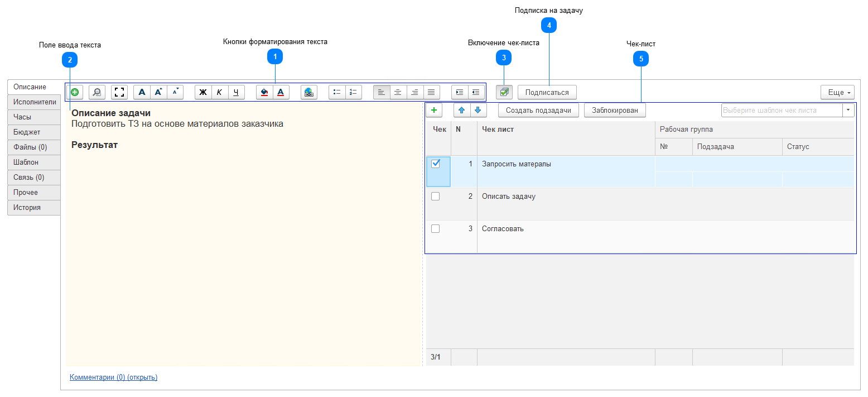Viewport: 868px width, 397px height.
Task: Add a checklist row with green plus
Action: [434, 110]
